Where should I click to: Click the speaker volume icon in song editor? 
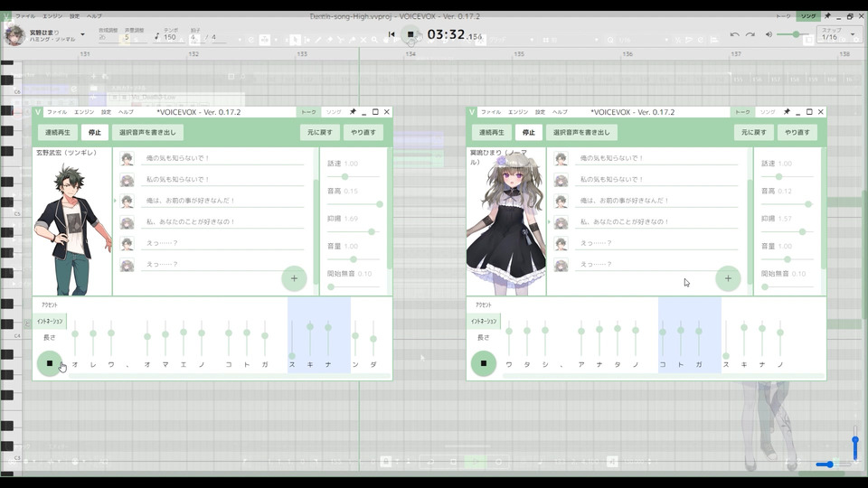769,34
